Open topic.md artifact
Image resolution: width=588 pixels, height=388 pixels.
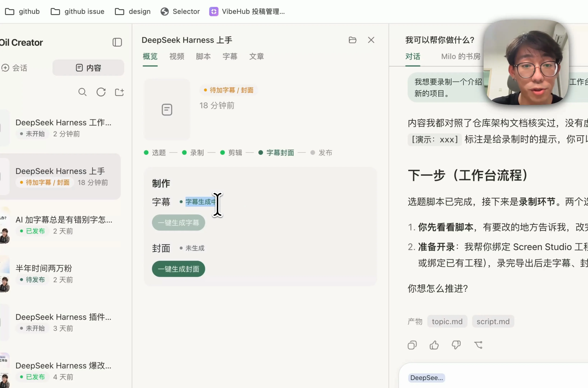pyautogui.click(x=447, y=321)
